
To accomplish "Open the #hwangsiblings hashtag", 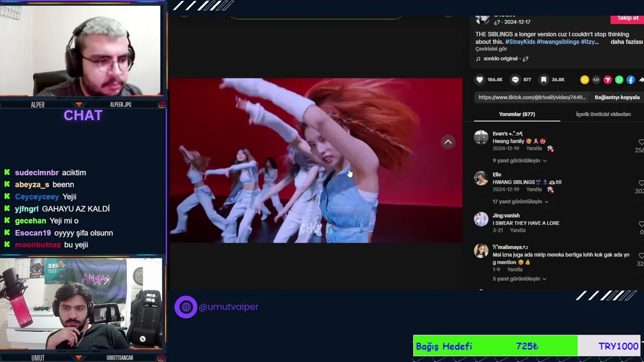I will click(558, 42).
